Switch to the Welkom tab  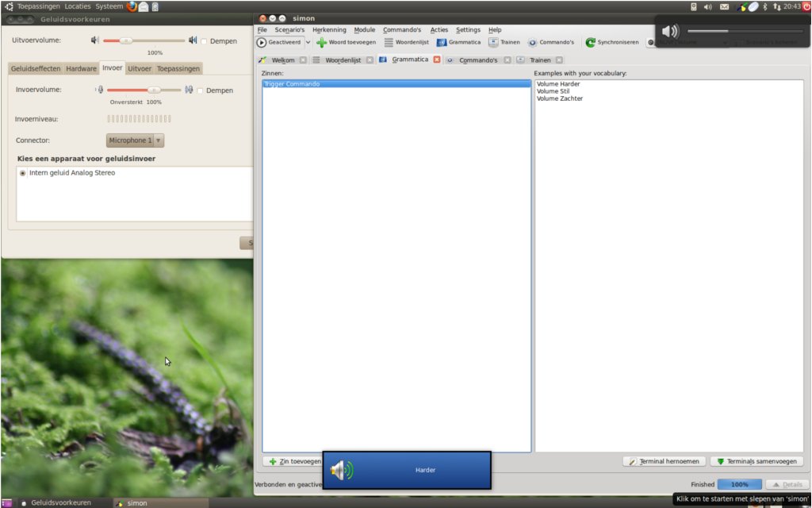(x=283, y=60)
